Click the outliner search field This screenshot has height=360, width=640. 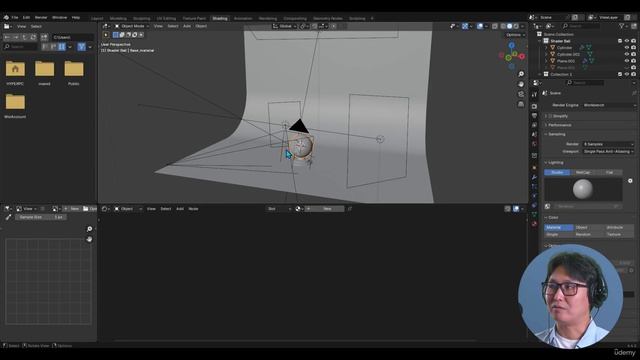click(581, 26)
